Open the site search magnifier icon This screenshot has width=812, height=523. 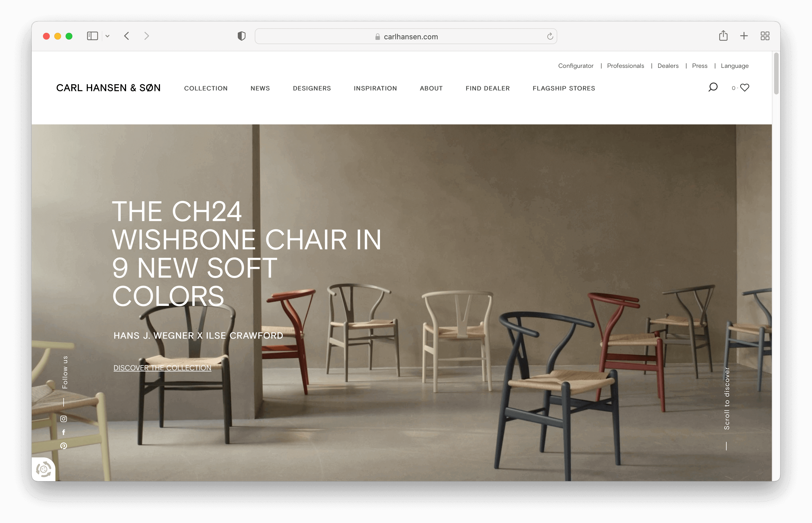(x=713, y=88)
